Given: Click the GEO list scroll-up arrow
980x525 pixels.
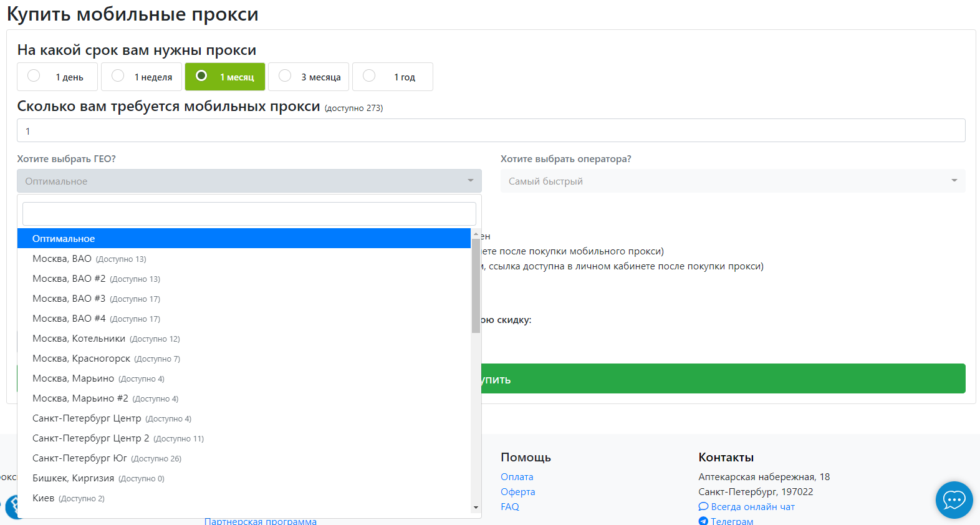Looking at the screenshot, I should [476, 234].
